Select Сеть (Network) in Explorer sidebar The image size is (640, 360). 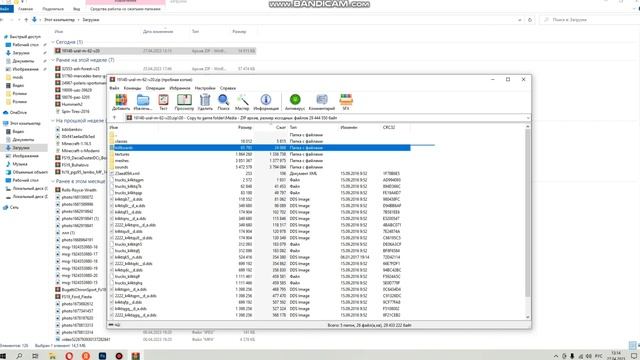coord(14,207)
